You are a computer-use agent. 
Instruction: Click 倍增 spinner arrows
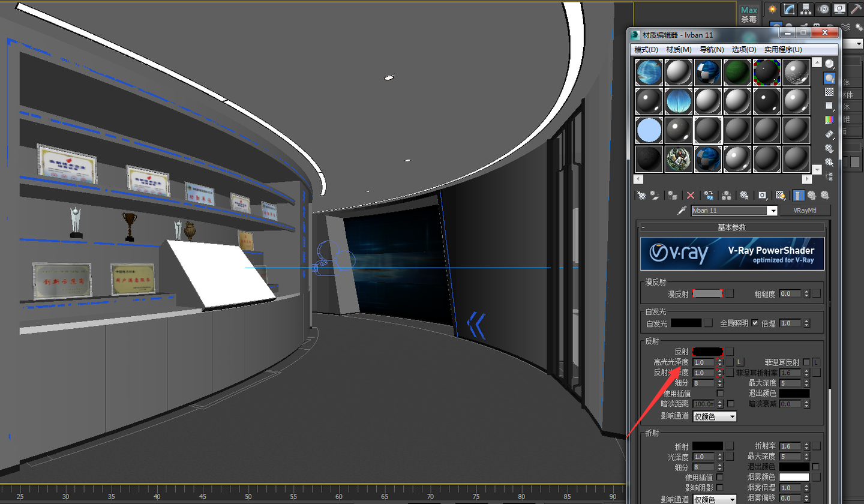click(x=806, y=323)
